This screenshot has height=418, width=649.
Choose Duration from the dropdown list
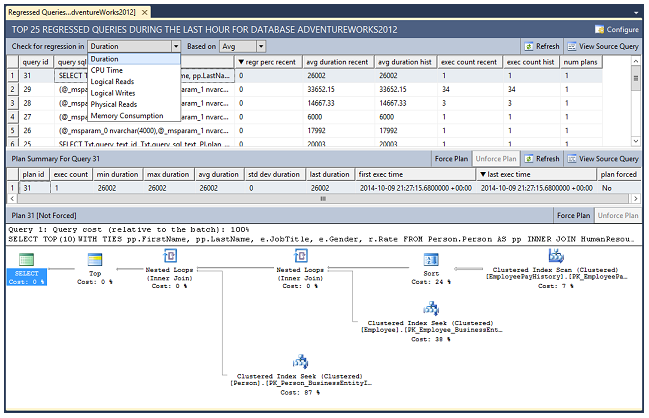tap(134, 59)
